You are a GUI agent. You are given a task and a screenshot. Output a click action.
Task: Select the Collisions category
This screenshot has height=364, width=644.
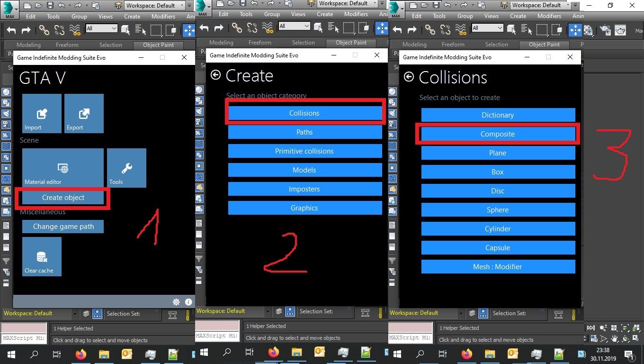(x=304, y=113)
